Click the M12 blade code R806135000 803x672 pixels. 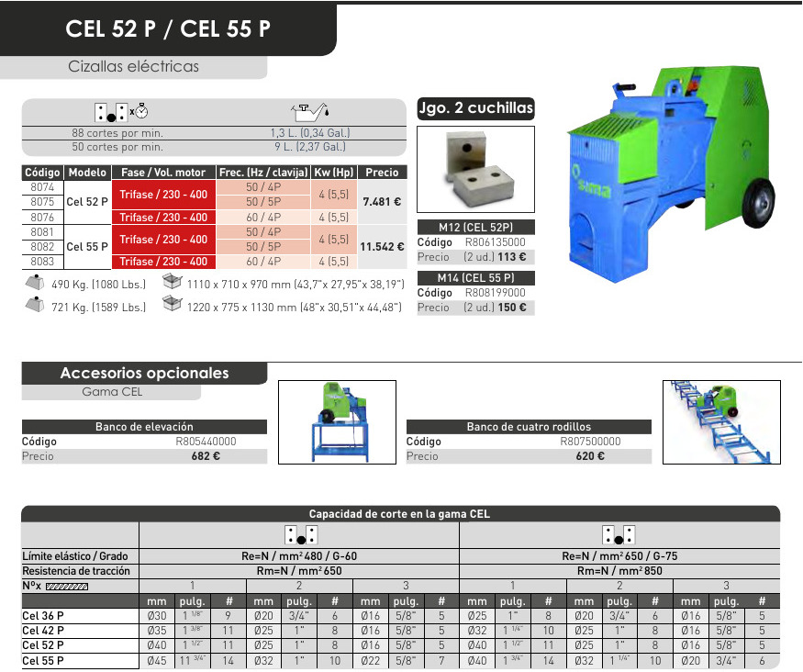tap(495, 243)
